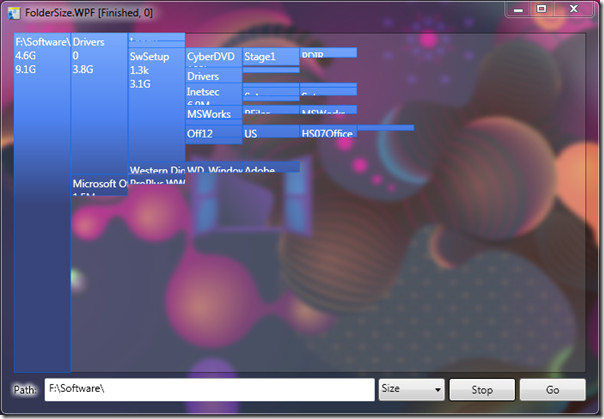The height and width of the screenshot is (419, 604).
Task: Focus the Path input field
Action: click(x=209, y=389)
